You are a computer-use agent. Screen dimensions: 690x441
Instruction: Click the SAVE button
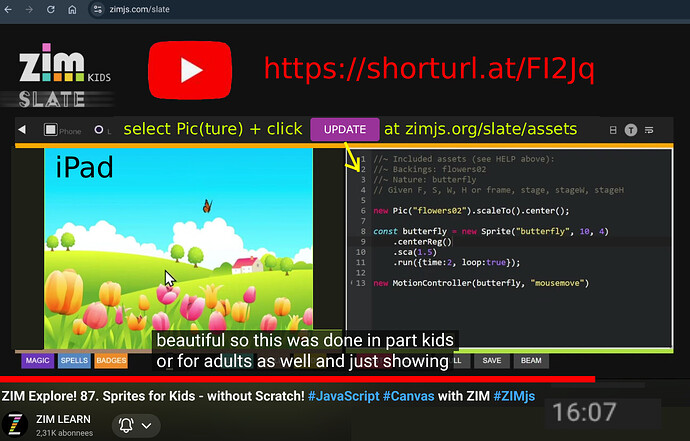pyautogui.click(x=492, y=360)
